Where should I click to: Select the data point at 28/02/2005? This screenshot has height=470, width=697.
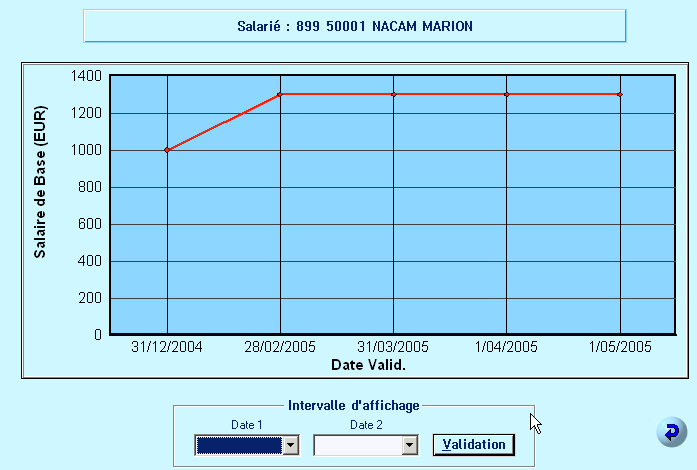280,94
